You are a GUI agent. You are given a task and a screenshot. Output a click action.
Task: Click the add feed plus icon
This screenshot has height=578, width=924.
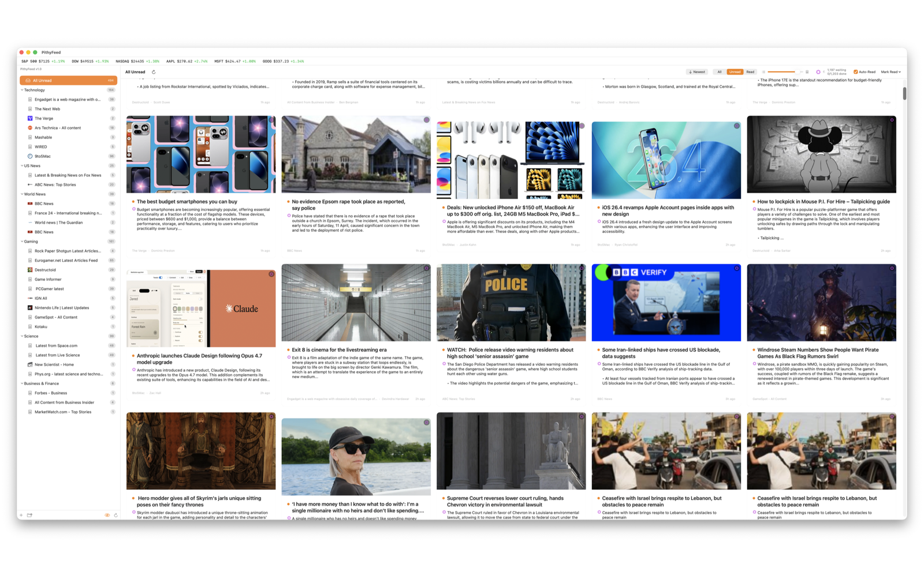pos(21,515)
